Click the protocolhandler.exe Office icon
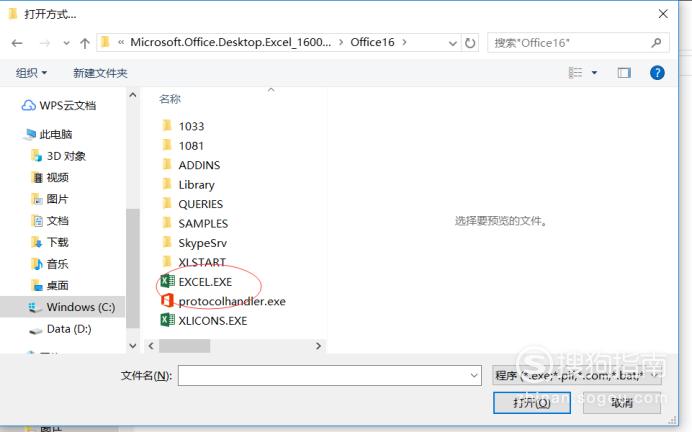692x432 pixels. coord(167,301)
